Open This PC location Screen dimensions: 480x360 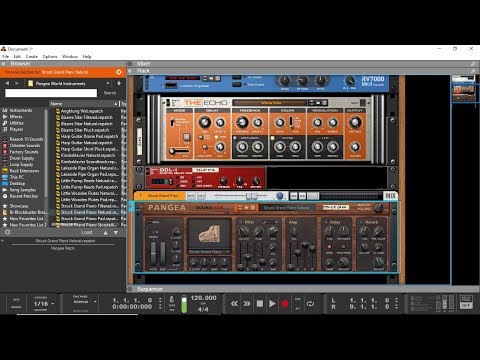17,177
